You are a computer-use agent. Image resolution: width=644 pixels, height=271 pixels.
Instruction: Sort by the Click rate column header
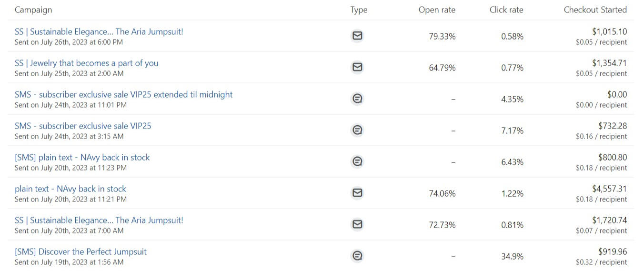506,10
